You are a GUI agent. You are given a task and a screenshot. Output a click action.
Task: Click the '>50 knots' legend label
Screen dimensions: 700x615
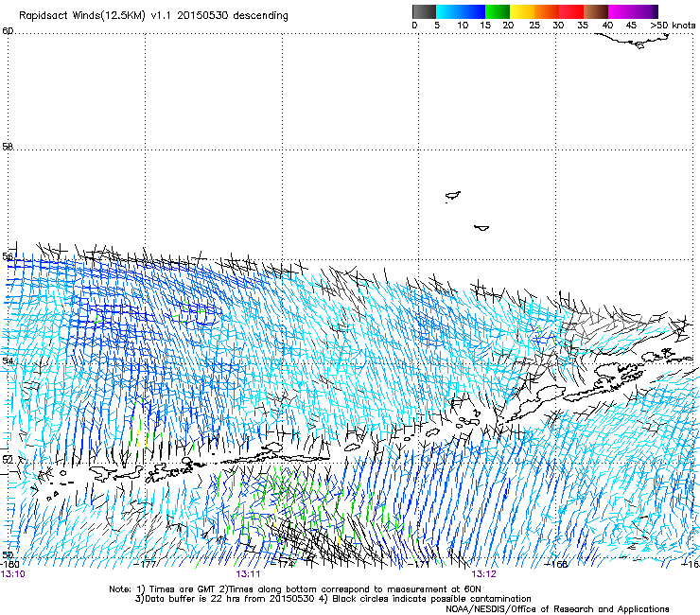pos(673,26)
